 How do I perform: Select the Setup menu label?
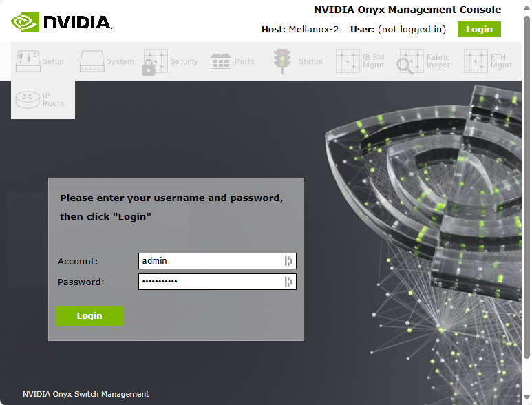pos(53,61)
